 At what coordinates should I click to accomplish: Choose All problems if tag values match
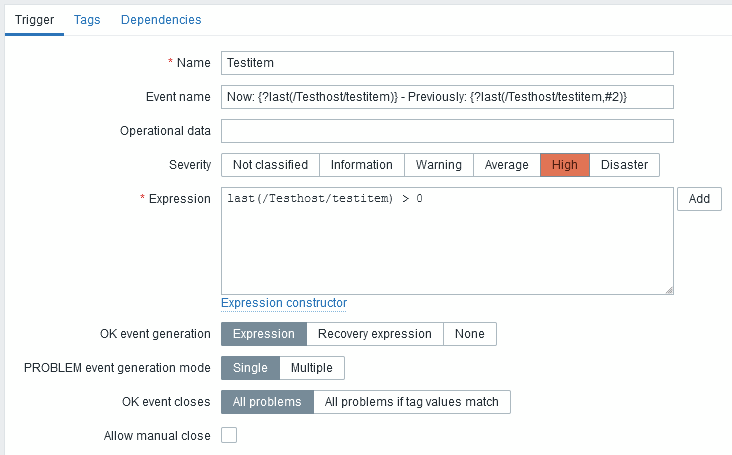tap(412, 402)
